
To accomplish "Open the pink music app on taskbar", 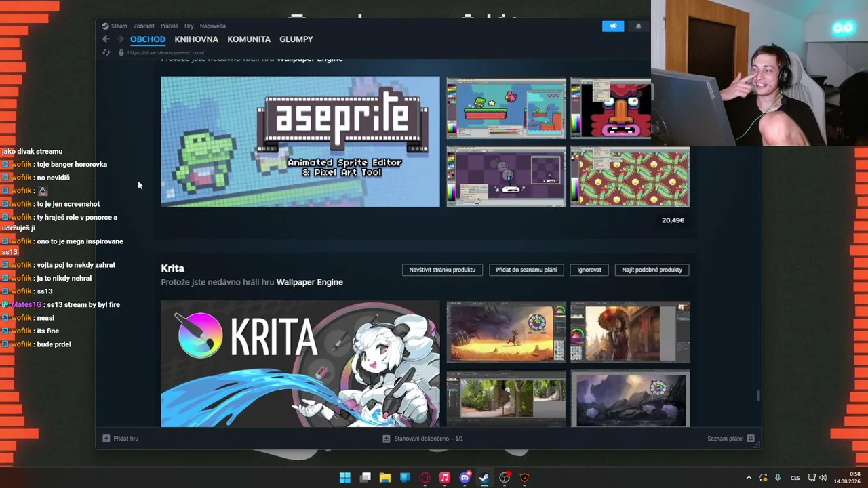I will click(x=445, y=478).
